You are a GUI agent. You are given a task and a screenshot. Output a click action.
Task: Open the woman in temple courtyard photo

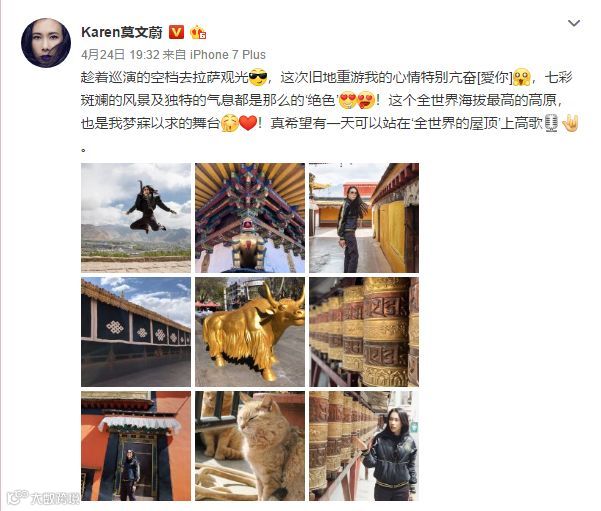[364, 218]
